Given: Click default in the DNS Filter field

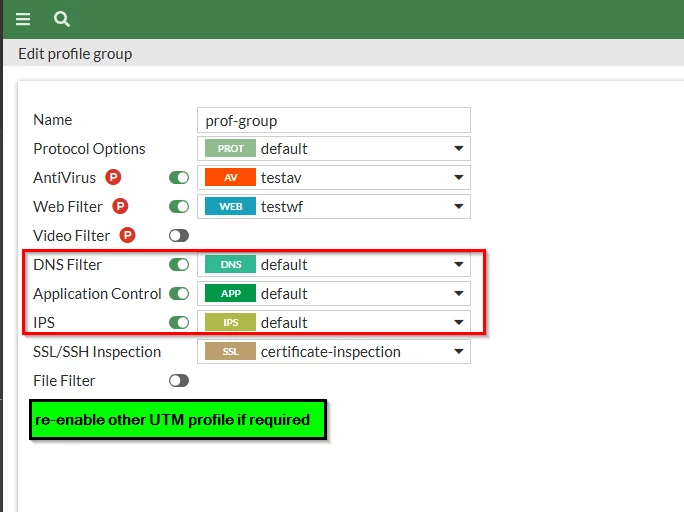Looking at the screenshot, I should [x=284, y=265].
